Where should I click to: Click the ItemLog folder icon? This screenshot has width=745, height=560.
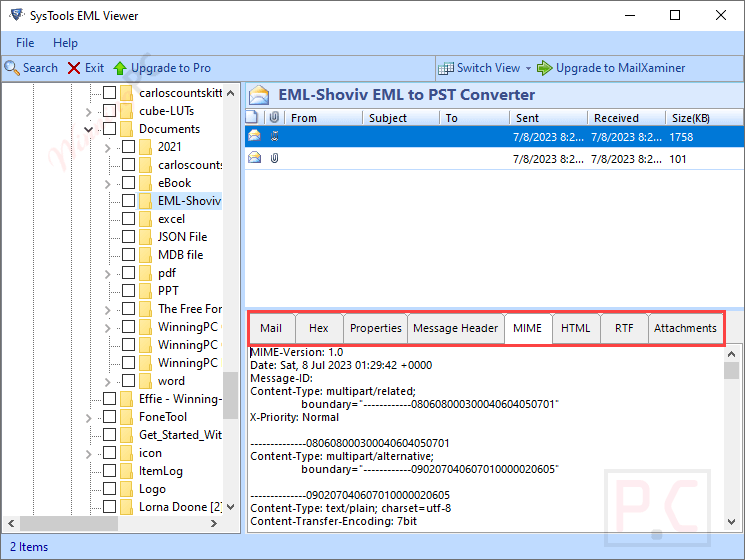pyautogui.click(x=126, y=471)
